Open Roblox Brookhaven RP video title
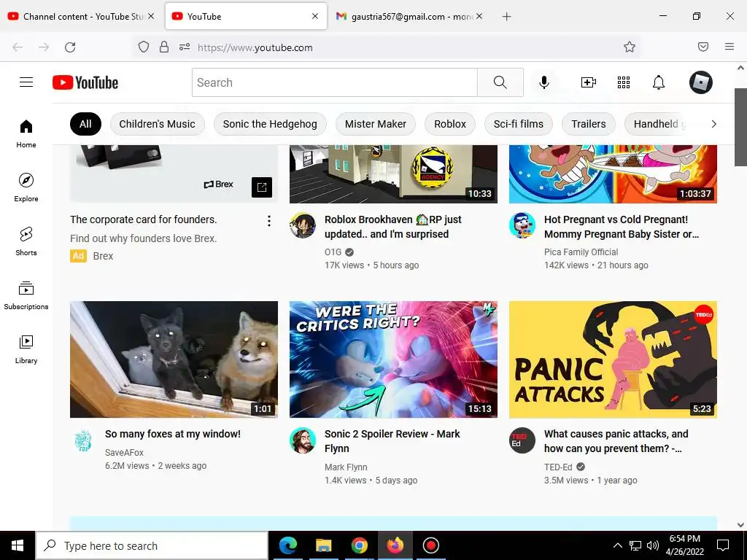The width and height of the screenshot is (747, 560). [393, 227]
